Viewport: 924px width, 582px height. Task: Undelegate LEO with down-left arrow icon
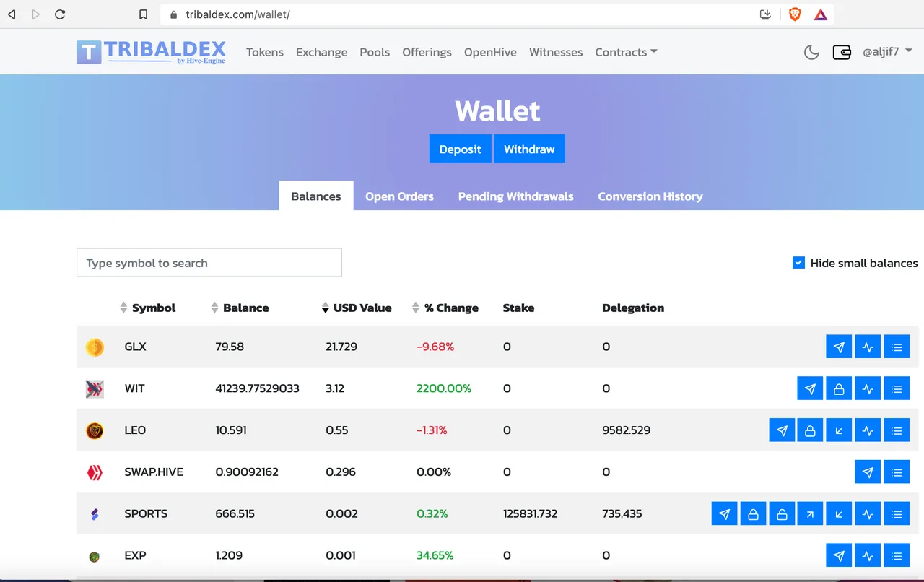point(839,430)
